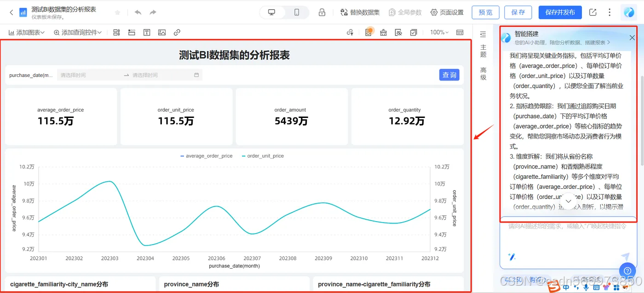Click the hide-element eye-slash toolbar icon
The width and height of the screenshot is (644, 293).
click(x=399, y=32)
